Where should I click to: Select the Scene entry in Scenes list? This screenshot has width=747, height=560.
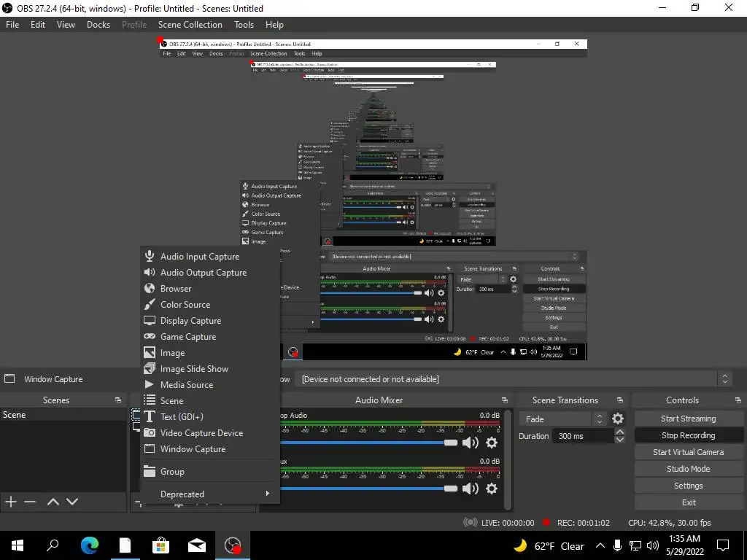click(63, 415)
